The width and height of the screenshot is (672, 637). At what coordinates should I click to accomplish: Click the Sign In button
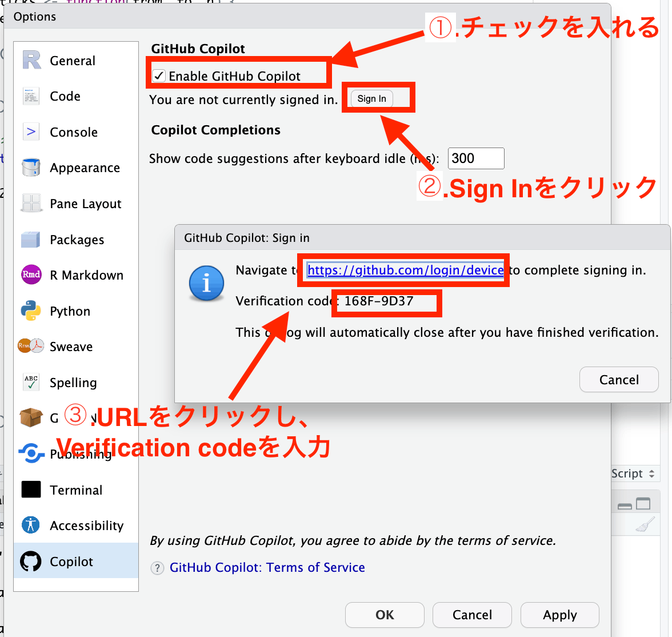coord(372,99)
